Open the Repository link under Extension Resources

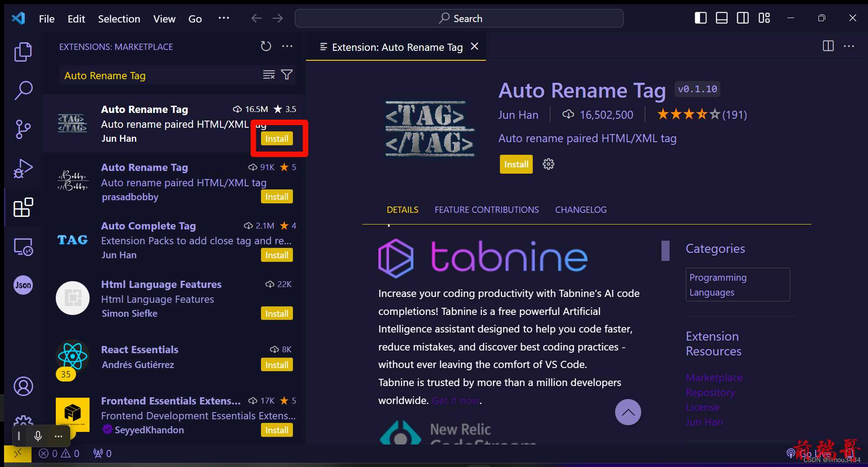(710, 392)
